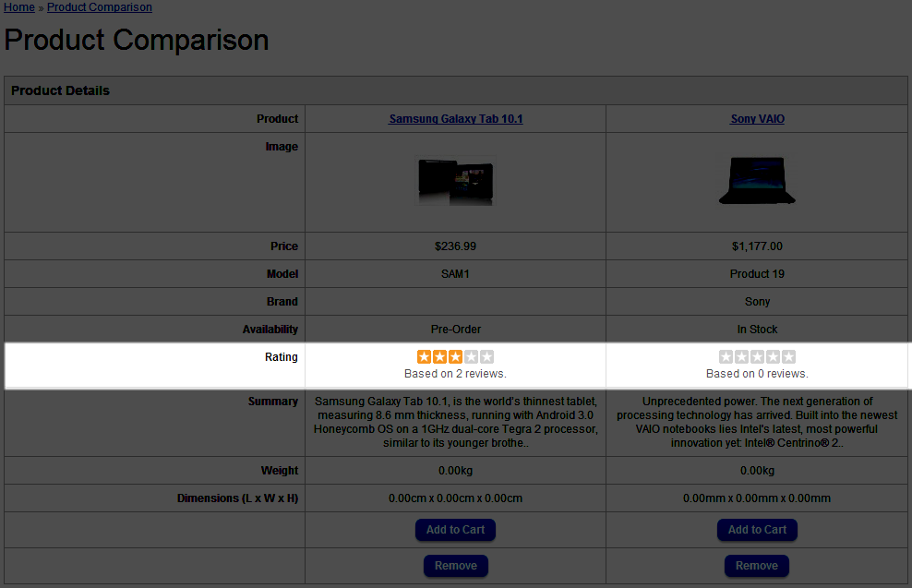Select the 0.00cm x 0.00cm x 0.00cm dimensions
912x588 pixels.
click(x=455, y=498)
